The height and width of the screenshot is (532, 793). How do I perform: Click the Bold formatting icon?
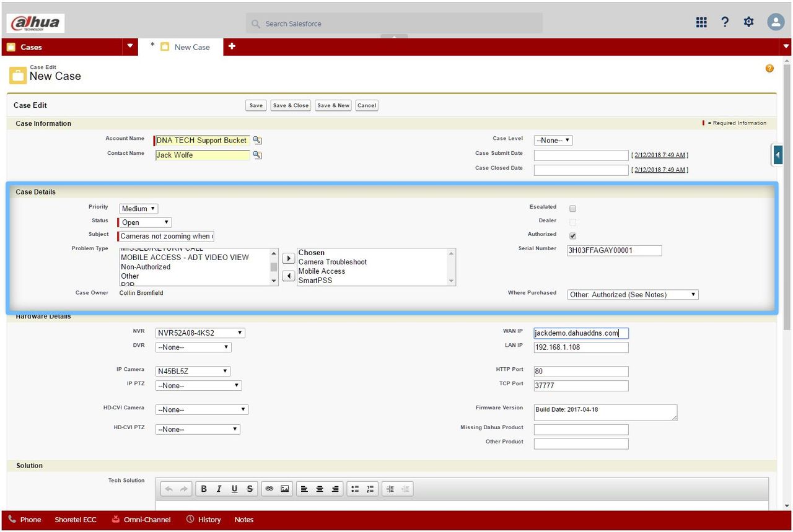203,489
